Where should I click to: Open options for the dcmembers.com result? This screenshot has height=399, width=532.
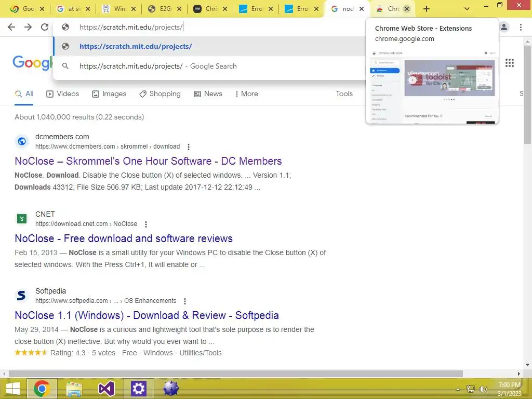coord(188,147)
